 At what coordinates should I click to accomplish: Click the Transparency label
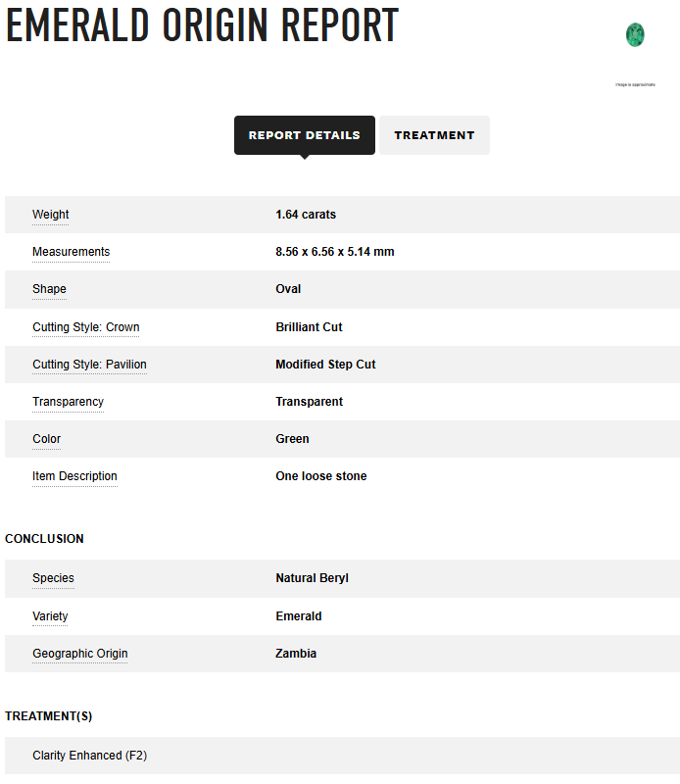(x=68, y=402)
